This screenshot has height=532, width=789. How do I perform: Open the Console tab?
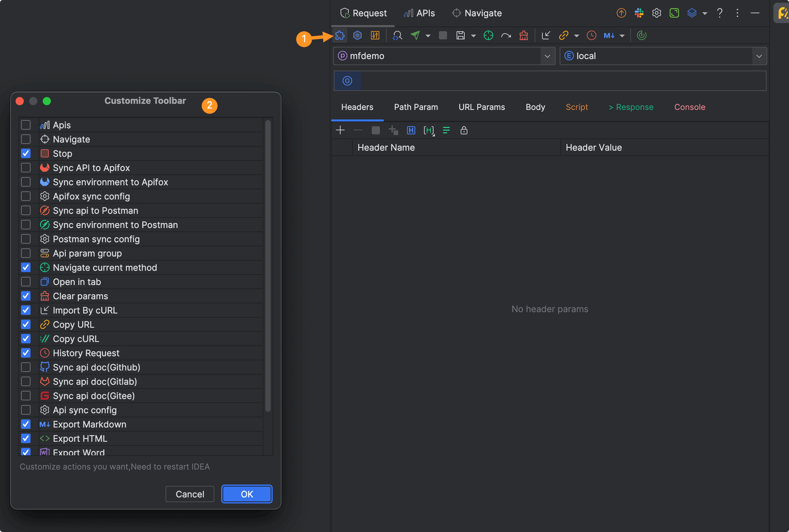[x=690, y=107]
